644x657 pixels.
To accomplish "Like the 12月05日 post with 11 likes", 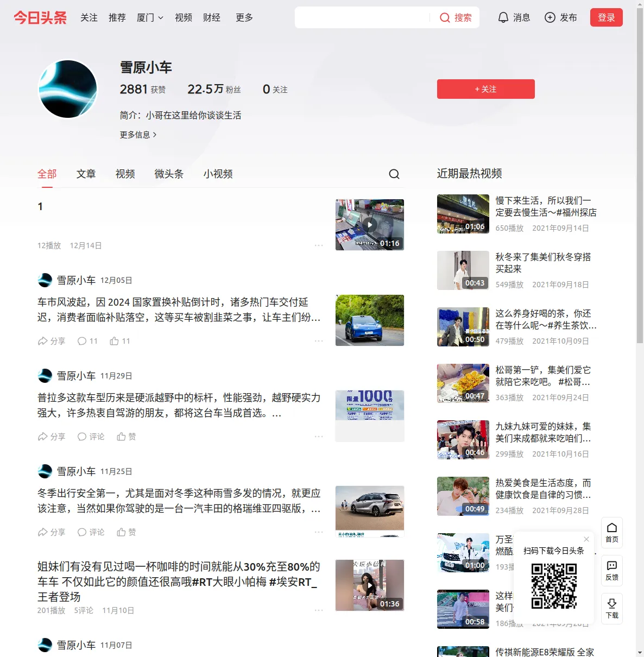I will point(120,341).
